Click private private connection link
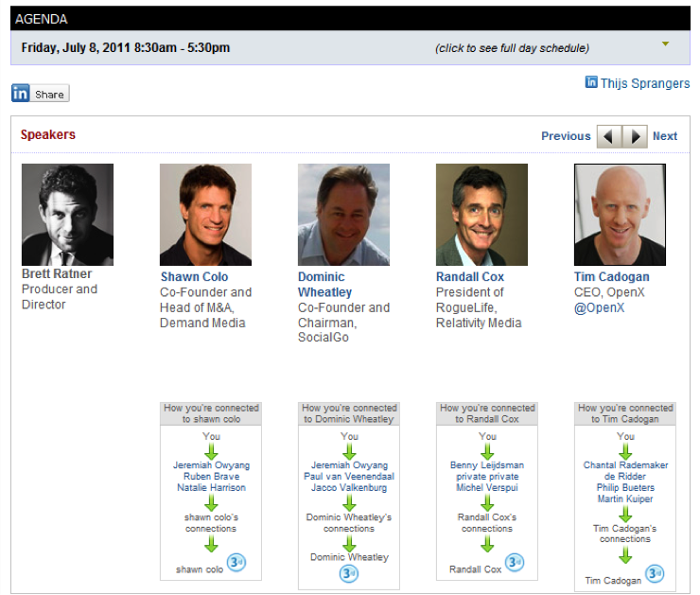 pos(487,476)
